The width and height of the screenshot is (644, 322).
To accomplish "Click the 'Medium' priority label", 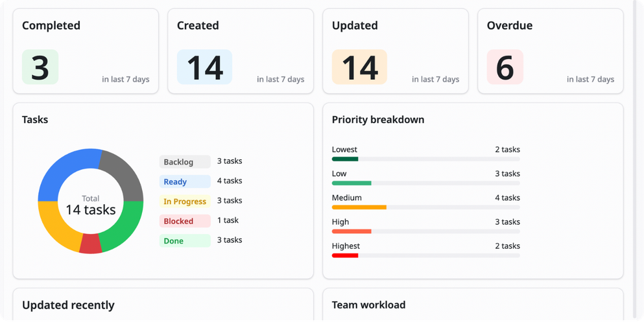I will [346, 198].
